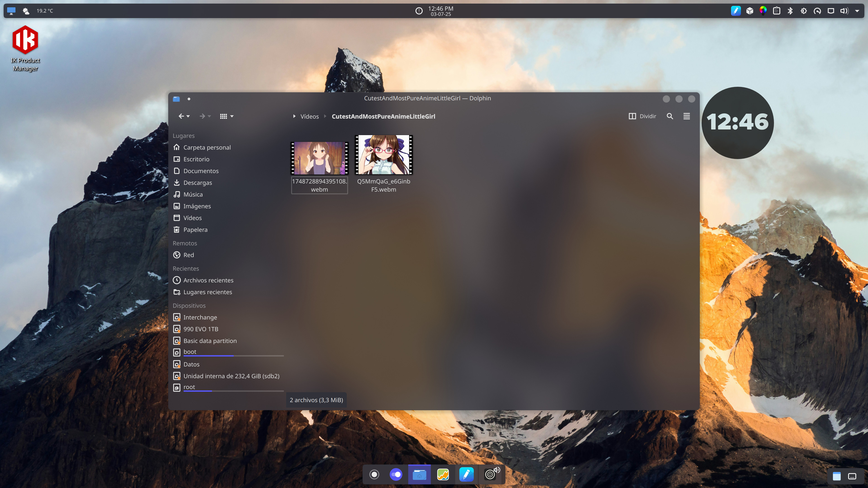Select Q5MmQaG_e6GinbF5.webm thumbnail
The width and height of the screenshot is (868, 488).
point(384,155)
